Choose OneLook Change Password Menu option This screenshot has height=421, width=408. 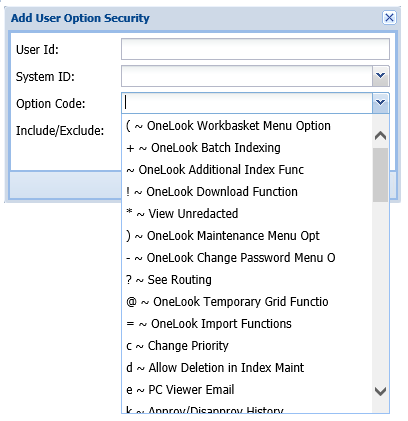pyautogui.click(x=247, y=258)
